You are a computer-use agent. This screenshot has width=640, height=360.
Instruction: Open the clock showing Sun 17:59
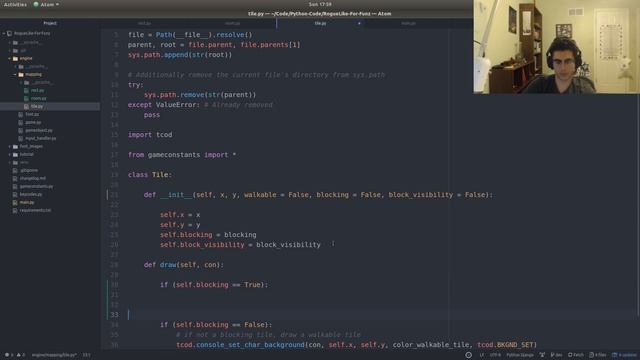[x=320, y=4]
